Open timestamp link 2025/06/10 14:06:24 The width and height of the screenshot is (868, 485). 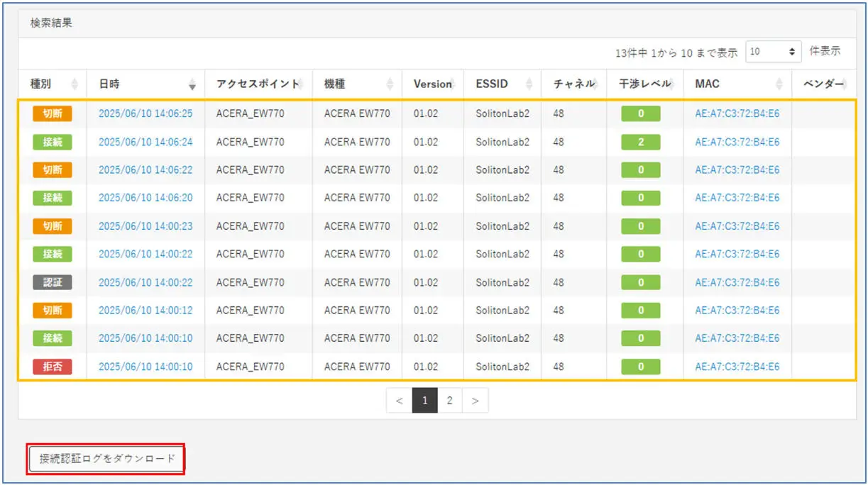(x=145, y=142)
